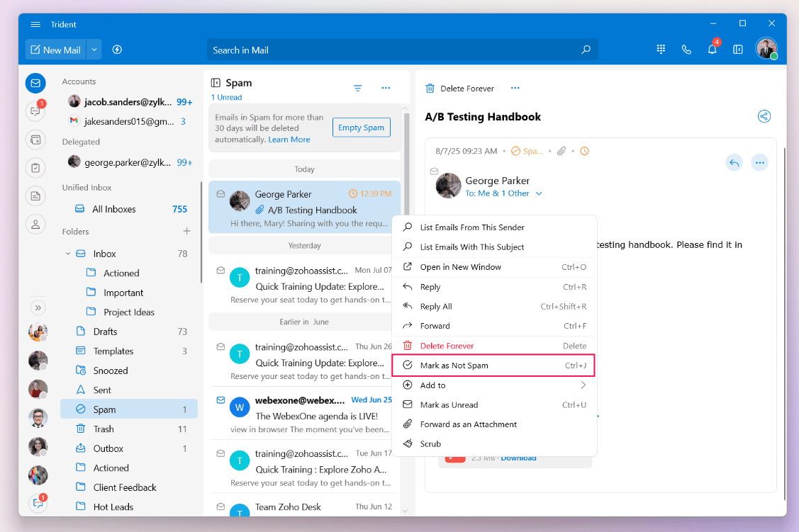The height and width of the screenshot is (532, 799).
Task: Select the Mail module in left rail
Action: point(35,83)
